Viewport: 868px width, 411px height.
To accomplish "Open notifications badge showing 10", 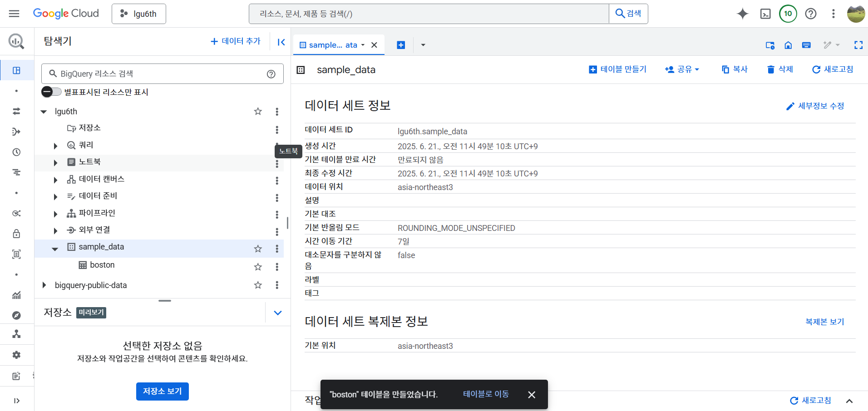I will pyautogui.click(x=788, y=14).
